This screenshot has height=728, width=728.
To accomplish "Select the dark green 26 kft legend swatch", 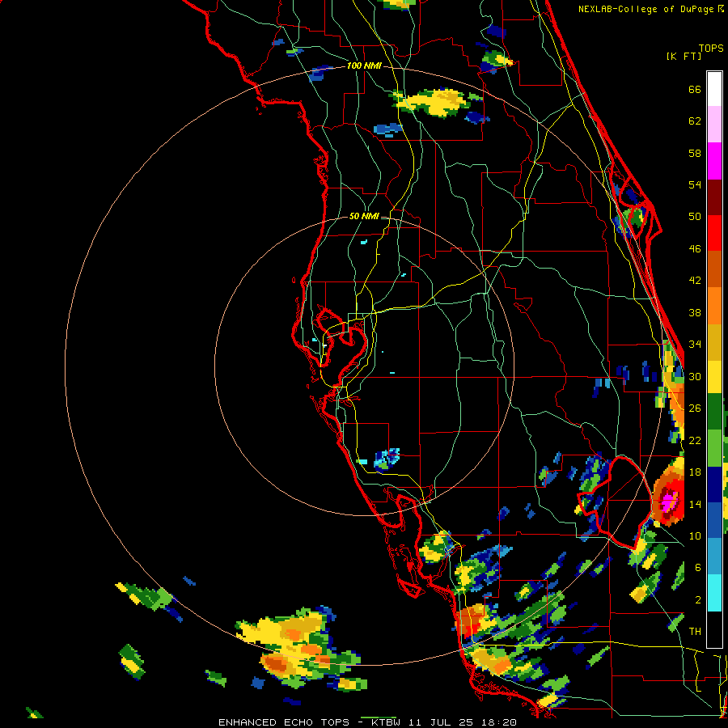I will tap(714, 412).
